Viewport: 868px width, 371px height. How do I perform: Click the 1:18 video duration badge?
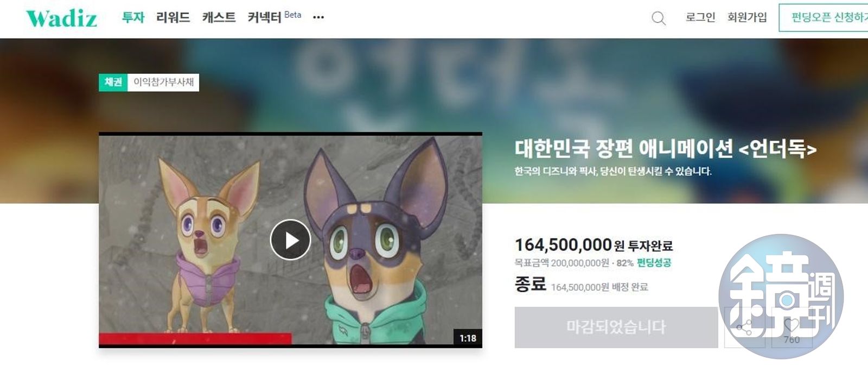[468, 338]
